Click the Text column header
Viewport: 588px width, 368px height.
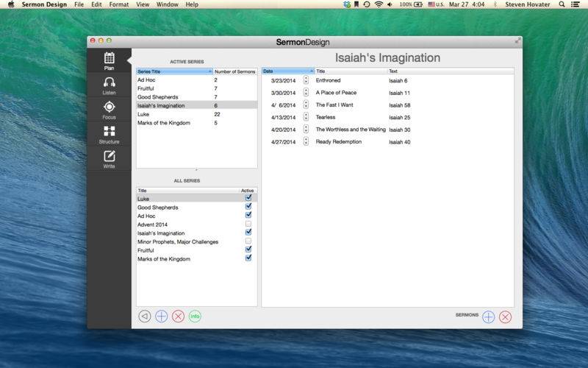coord(451,71)
